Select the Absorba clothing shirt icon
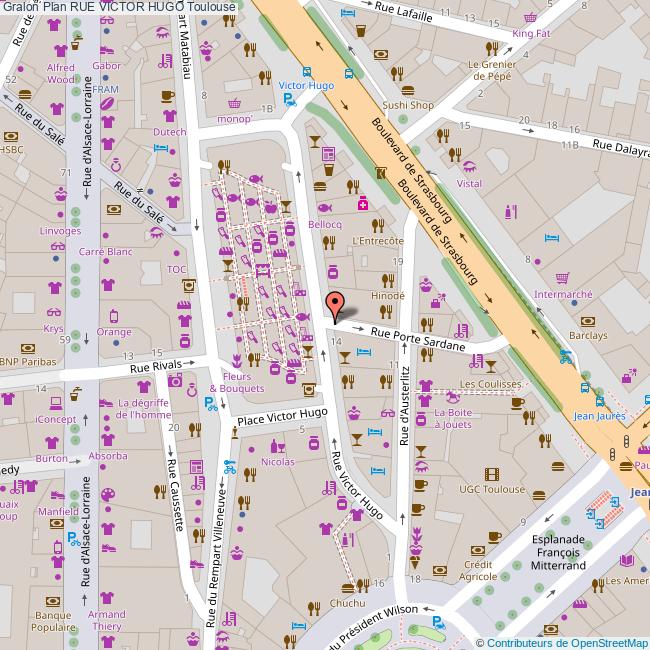The height and width of the screenshot is (650, 650). pos(108,439)
